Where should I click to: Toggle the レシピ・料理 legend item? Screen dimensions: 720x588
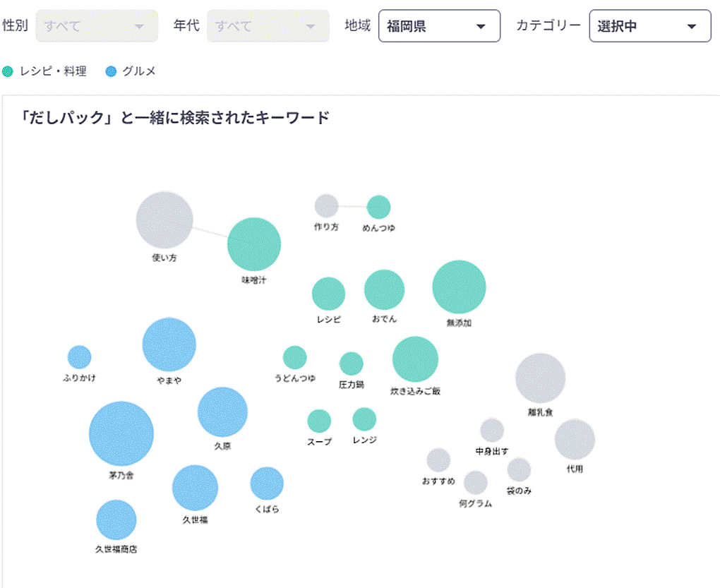click(x=53, y=71)
